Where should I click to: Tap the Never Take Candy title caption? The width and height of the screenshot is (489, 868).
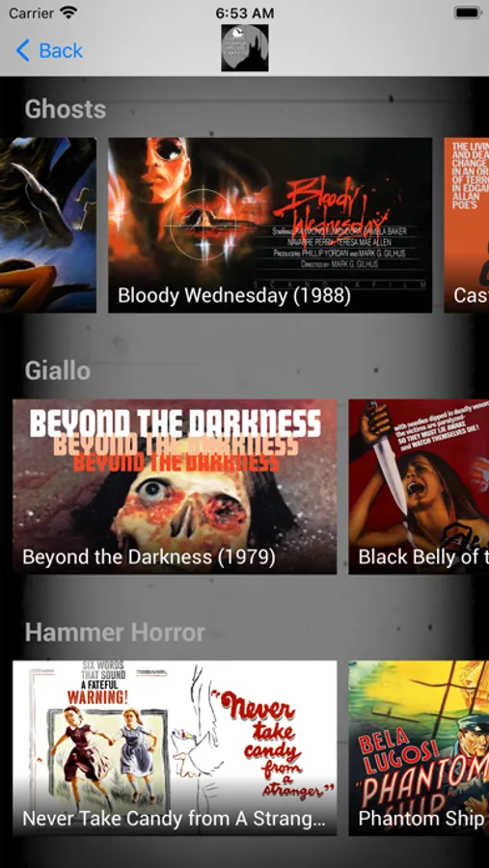174,818
